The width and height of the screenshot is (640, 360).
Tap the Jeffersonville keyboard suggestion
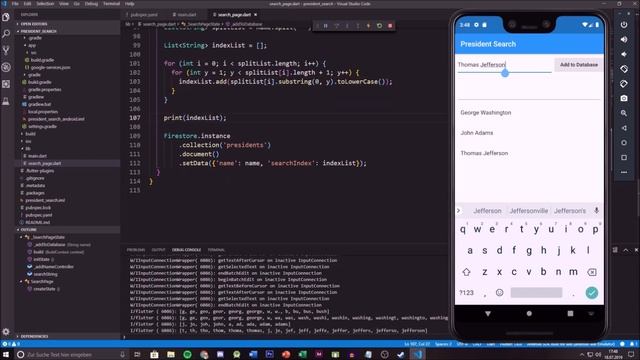(529, 211)
